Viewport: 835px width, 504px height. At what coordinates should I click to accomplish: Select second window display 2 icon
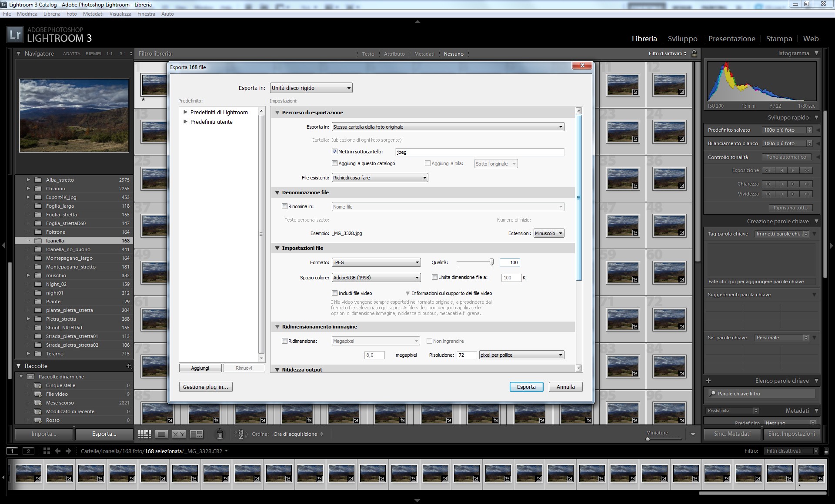(28, 451)
